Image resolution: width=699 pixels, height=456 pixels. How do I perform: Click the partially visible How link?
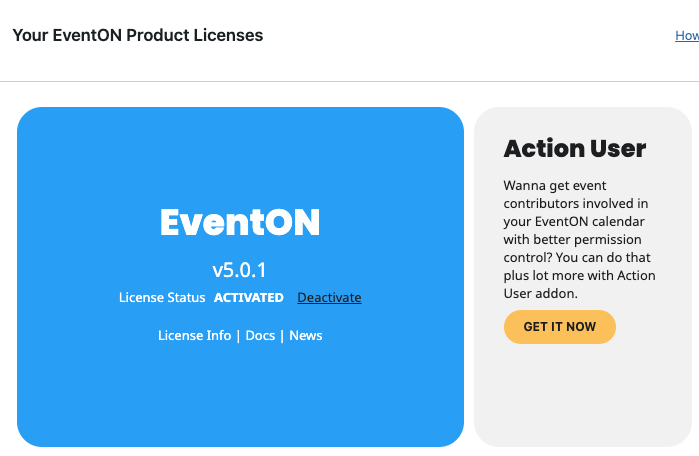pyautogui.click(x=687, y=36)
